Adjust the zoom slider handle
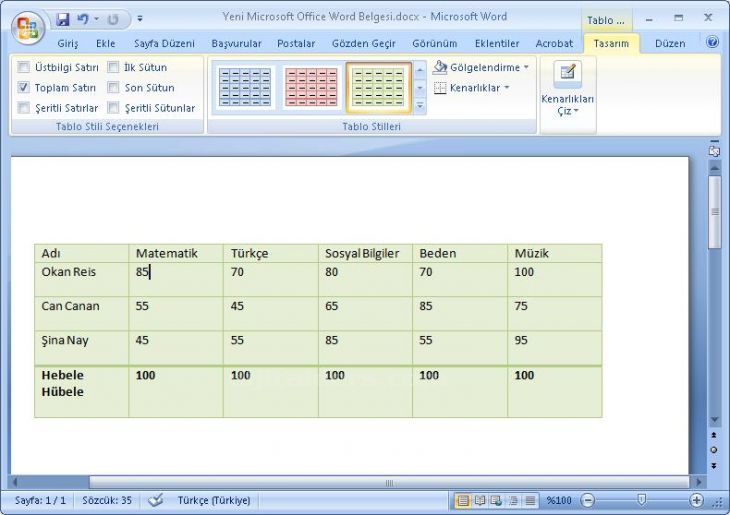The height and width of the screenshot is (515, 730). click(642, 500)
